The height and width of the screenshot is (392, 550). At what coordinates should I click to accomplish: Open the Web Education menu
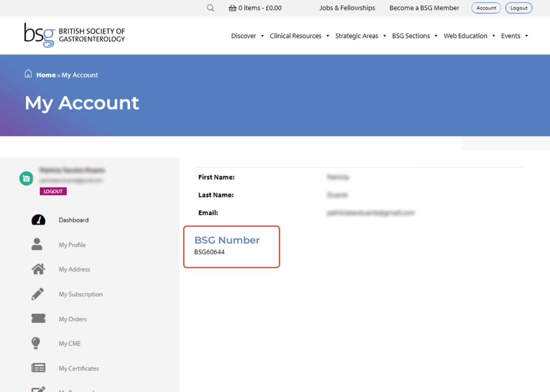[465, 36]
